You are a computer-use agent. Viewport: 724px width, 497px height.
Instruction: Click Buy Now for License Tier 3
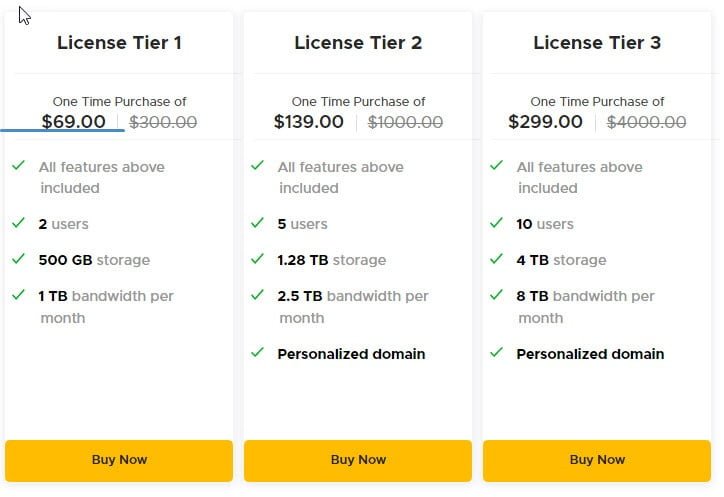(597, 461)
